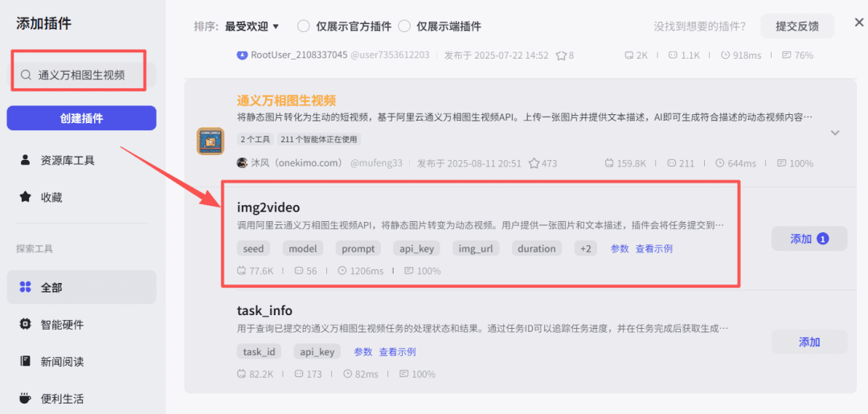868x414 pixels.
Task: Enable 仅展示官方插件 option
Action: 344,26
